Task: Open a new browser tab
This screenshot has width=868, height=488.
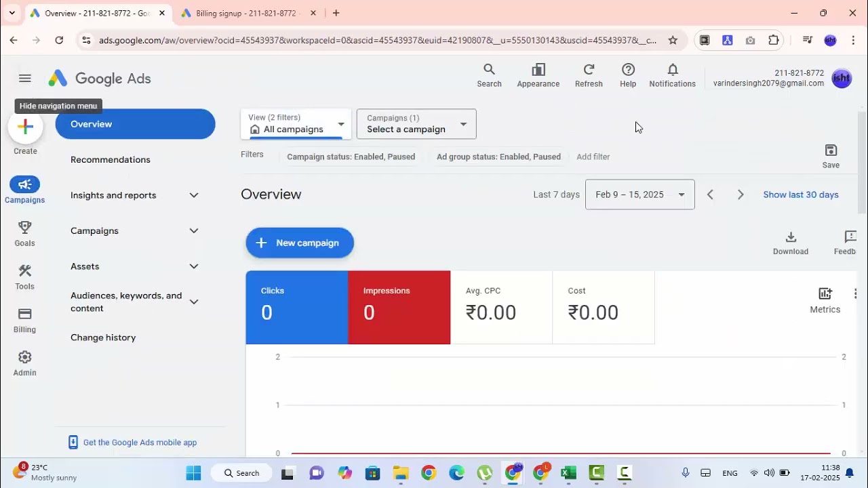Action: coord(336,13)
